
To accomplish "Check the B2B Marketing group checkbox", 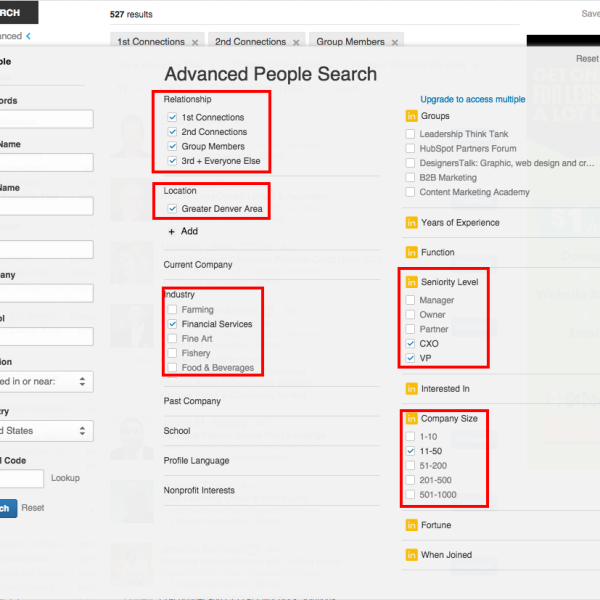I will (x=410, y=178).
